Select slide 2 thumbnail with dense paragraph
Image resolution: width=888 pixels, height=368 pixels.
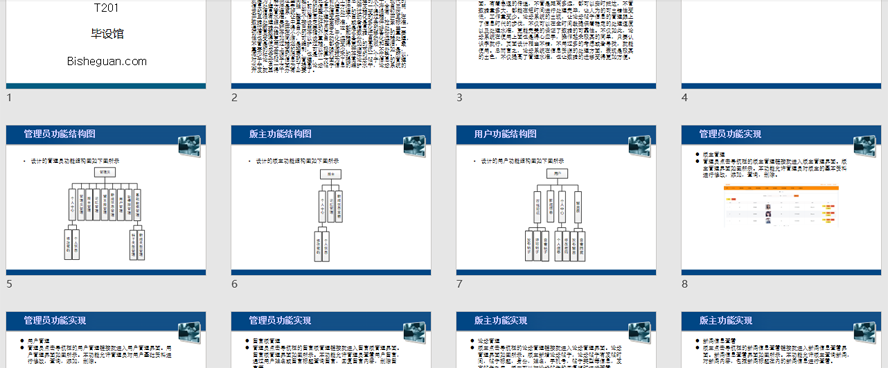(331, 44)
